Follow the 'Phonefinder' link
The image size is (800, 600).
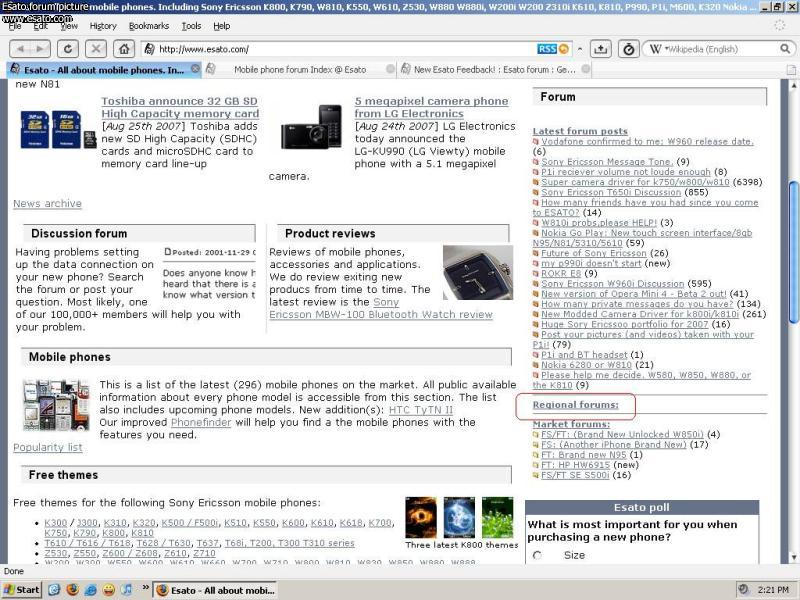click(x=201, y=422)
